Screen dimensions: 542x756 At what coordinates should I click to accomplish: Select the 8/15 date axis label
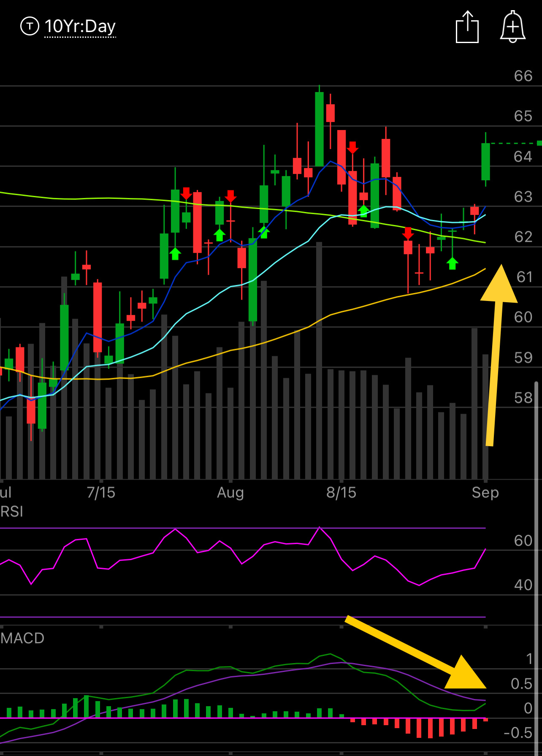tap(341, 493)
